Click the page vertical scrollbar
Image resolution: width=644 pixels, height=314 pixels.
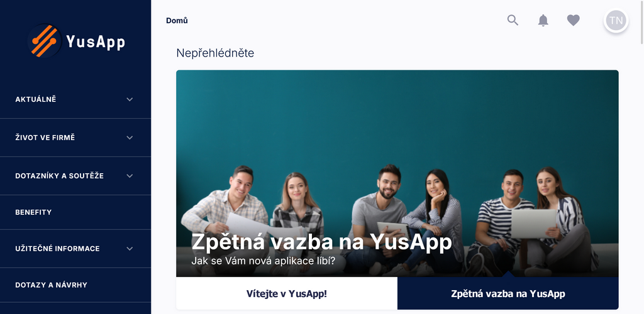point(642,23)
